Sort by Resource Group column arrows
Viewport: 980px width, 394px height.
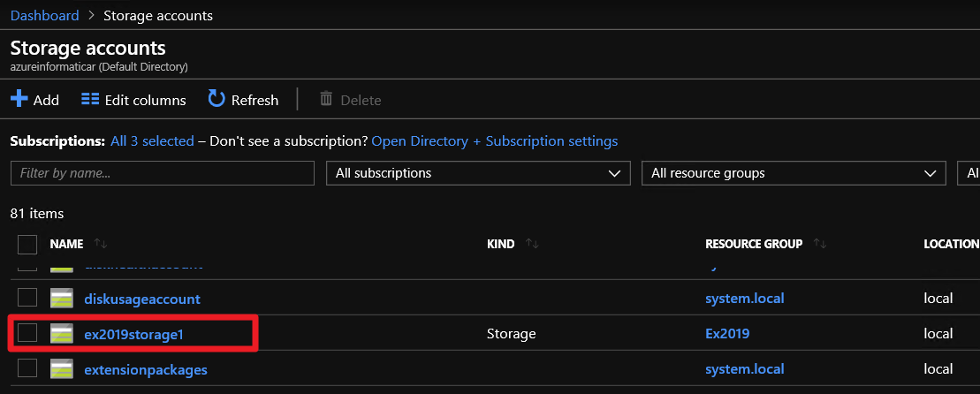point(820,244)
